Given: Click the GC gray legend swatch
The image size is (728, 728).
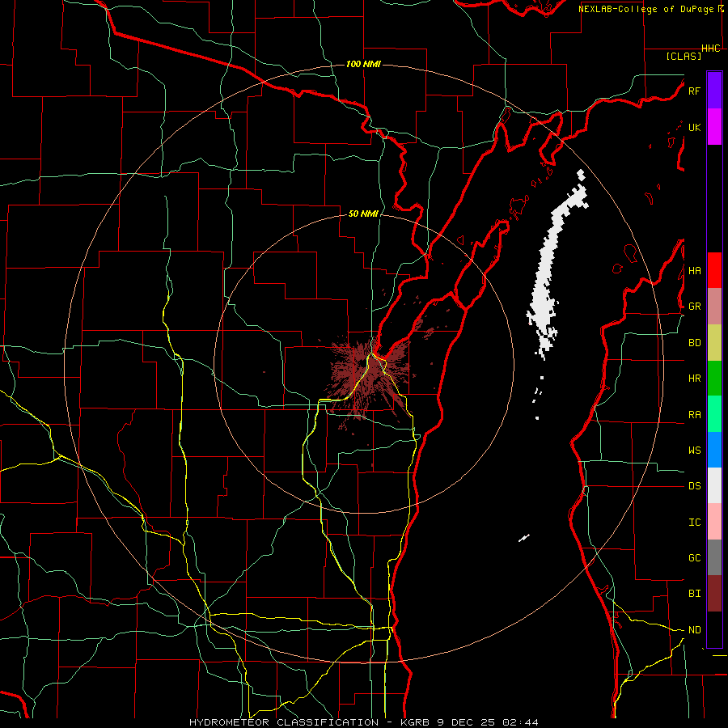Looking at the screenshot, I should pos(714,557).
